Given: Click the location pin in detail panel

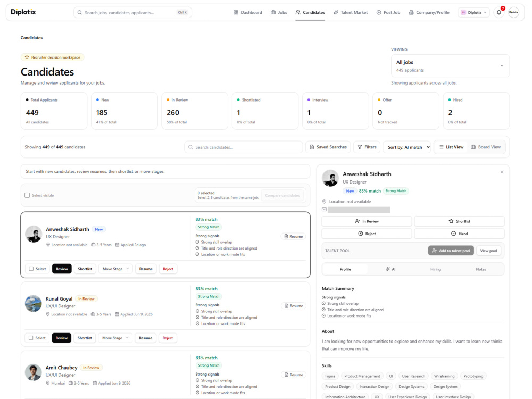Looking at the screenshot, I should (x=324, y=201).
